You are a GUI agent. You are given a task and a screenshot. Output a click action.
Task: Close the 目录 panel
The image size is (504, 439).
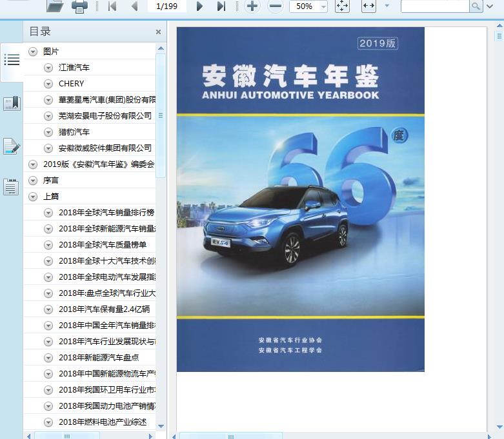[158, 32]
